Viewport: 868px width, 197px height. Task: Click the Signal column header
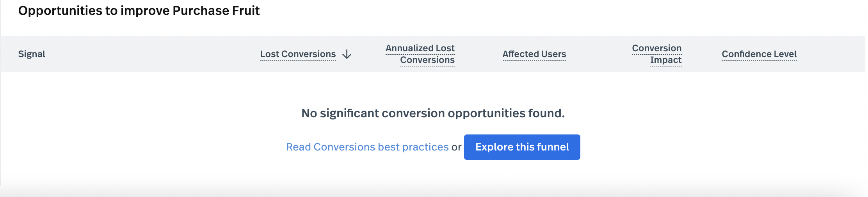pyautogui.click(x=32, y=54)
